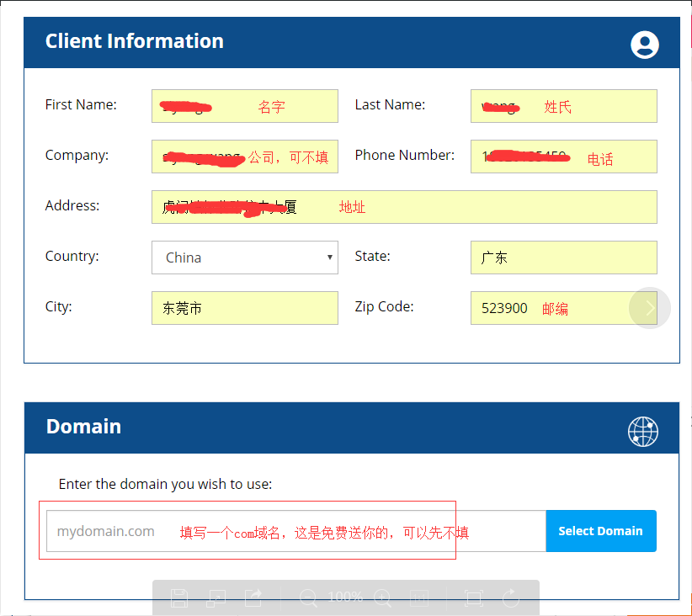Click the save icon in the image toolbar
This screenshot has height=616, width=692.
[179, 598]
